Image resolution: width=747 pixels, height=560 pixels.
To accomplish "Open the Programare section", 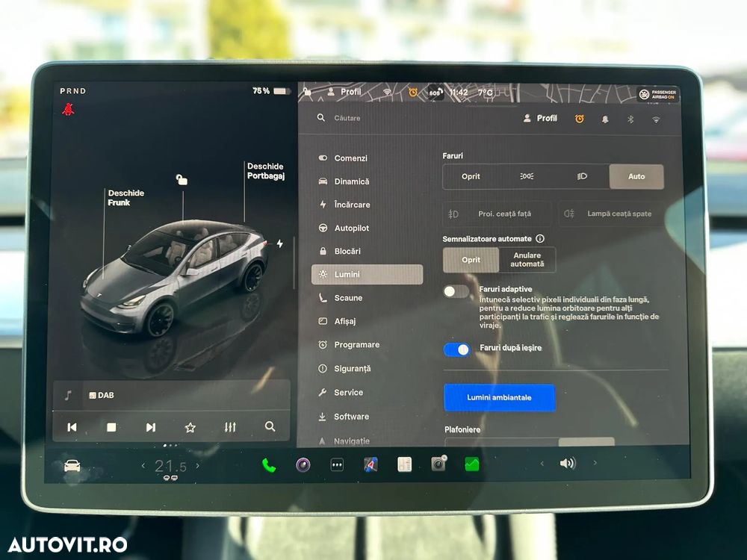I will [349, 345].
